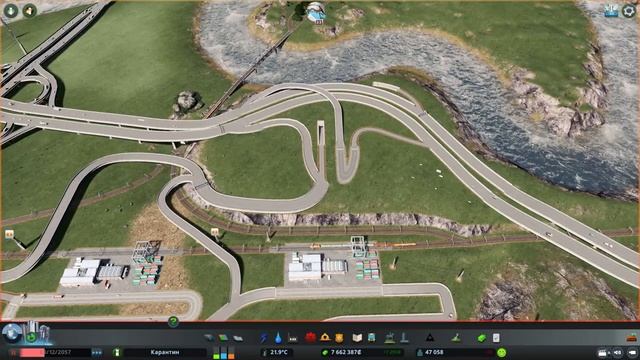
Task: Select the Bulldozer tool
Action: coord(631,338)
